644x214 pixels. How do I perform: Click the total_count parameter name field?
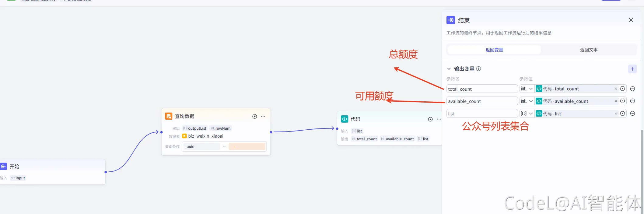coord(481,89)
